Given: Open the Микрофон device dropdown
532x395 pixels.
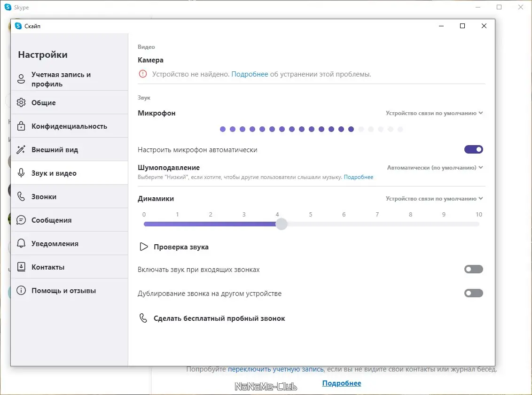Looking at the screenshot, I should 434,113.
